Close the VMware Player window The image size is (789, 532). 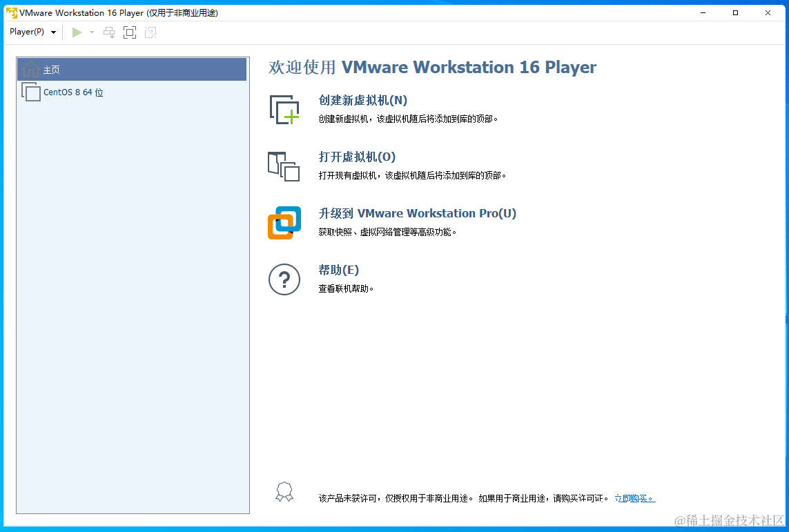[768, 13]
